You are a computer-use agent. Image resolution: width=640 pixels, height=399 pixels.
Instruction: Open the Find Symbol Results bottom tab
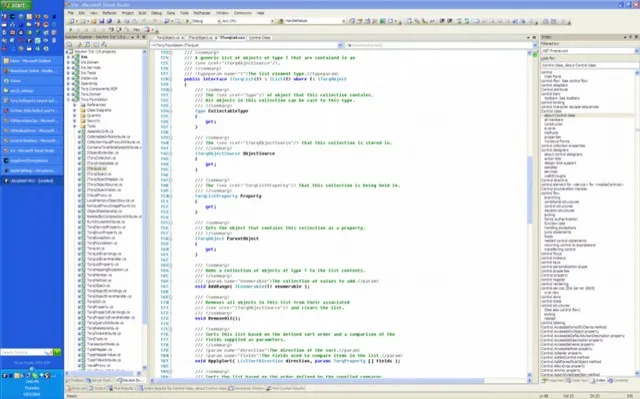point(286,388)
